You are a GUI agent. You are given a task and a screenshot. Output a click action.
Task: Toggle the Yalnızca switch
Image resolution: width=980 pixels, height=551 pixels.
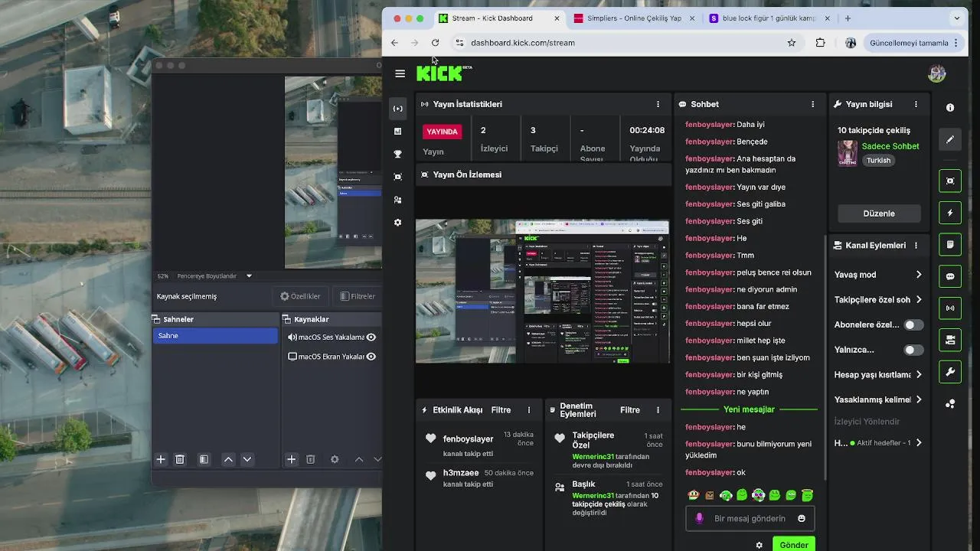[913, 350]
